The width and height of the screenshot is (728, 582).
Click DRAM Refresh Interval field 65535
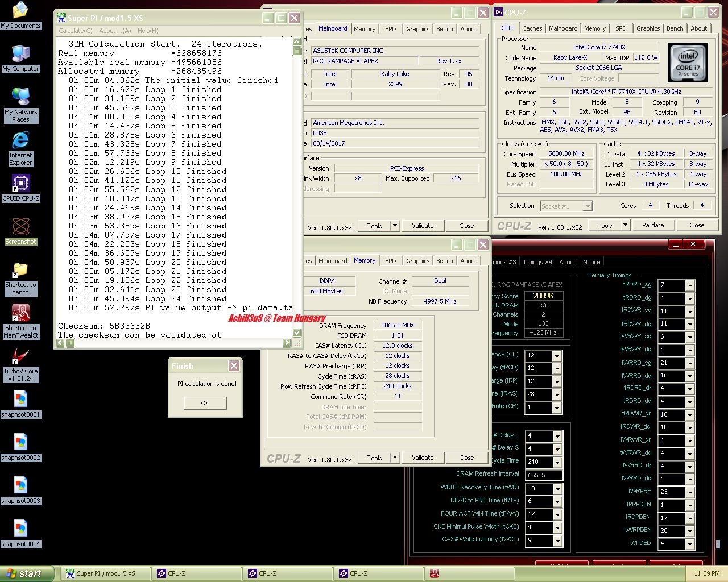pos(544,475)
